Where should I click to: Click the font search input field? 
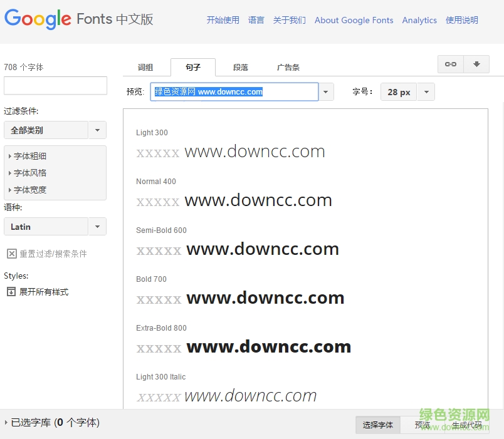coord(55,85)
